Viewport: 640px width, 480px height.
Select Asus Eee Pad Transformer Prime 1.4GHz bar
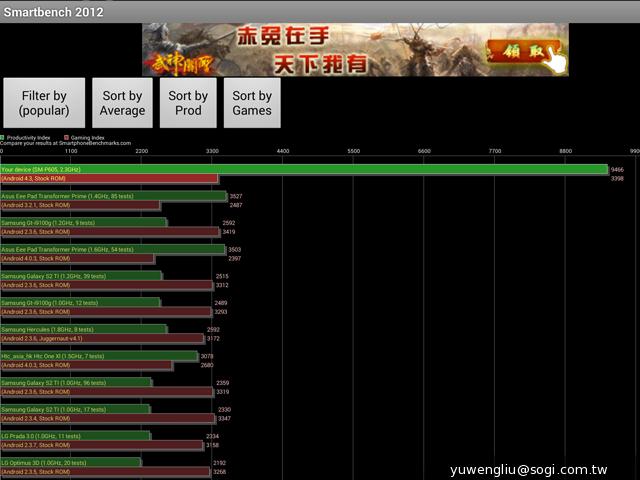pyautogui.click(x=113, y=196)
